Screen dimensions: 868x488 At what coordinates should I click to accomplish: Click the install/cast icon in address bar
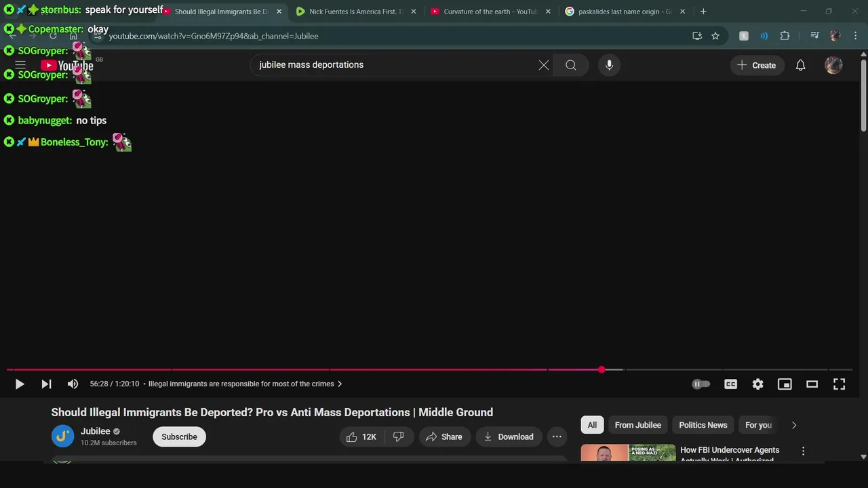pyautogui.click(x=696, y=36)
